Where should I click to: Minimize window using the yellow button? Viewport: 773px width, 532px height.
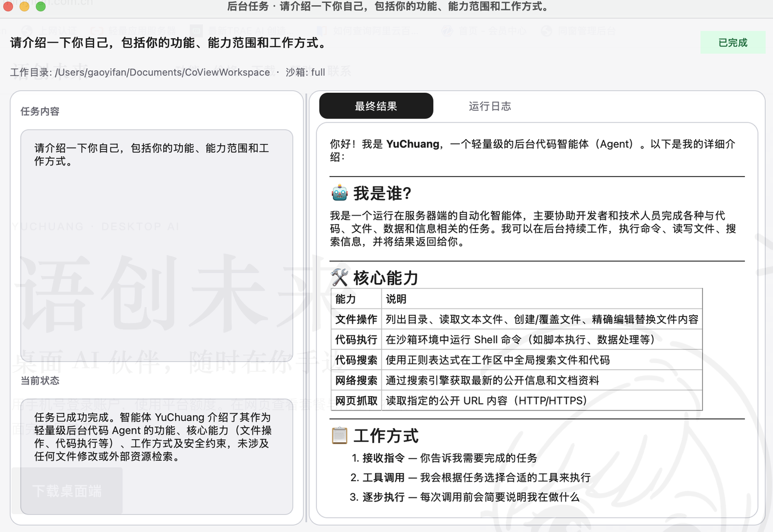tap(24, 7)
